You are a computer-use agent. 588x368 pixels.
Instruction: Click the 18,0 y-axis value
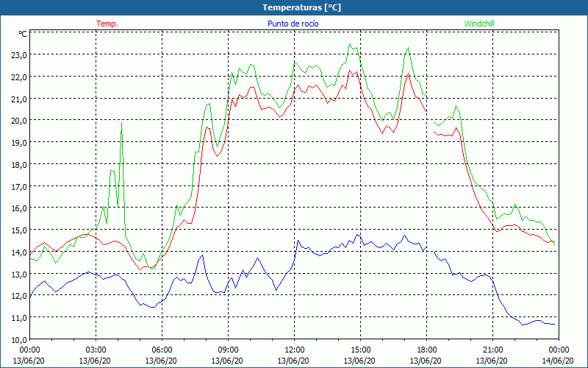point(18,164)
